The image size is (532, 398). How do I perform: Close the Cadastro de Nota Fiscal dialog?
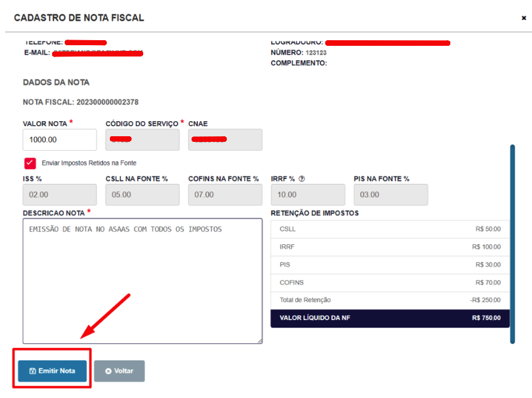(x=523, y=18)
